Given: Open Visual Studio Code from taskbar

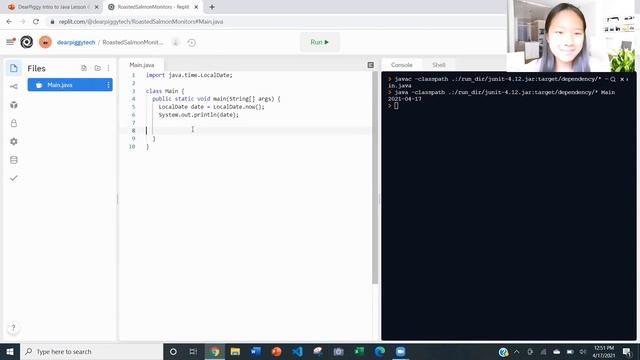Looking at the screenshot, I should tap(298, 351).
